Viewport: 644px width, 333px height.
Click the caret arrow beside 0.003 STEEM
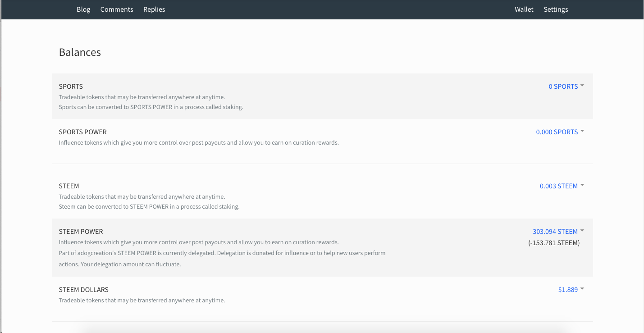[582, 185]
